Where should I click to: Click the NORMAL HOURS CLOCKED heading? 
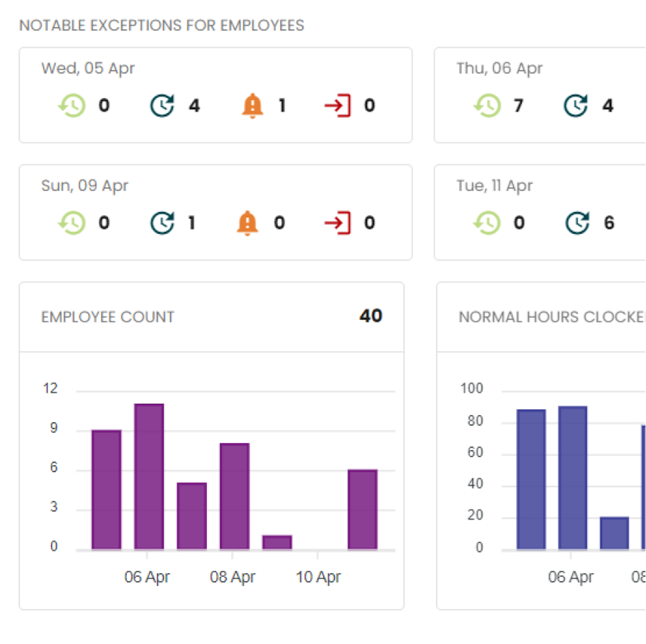click(x=552, y=317)
